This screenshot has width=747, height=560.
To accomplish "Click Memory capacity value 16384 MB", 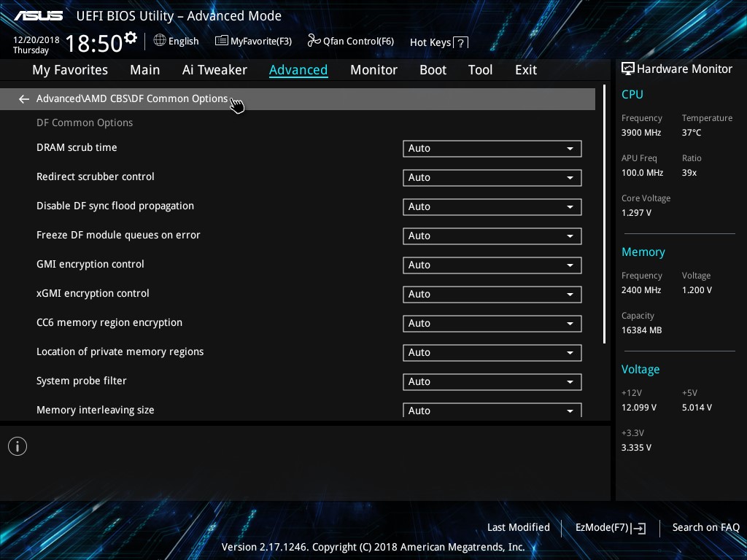I will click(x=642, y=330).
